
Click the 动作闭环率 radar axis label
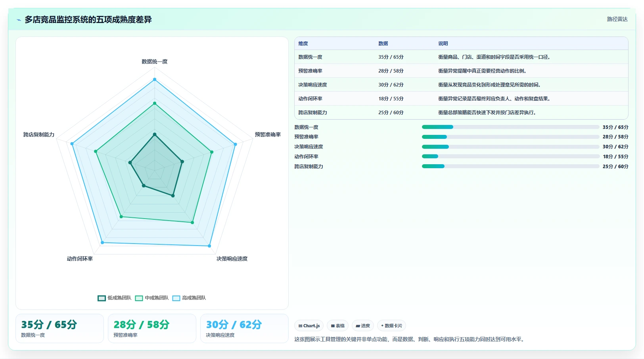[80, 259]
